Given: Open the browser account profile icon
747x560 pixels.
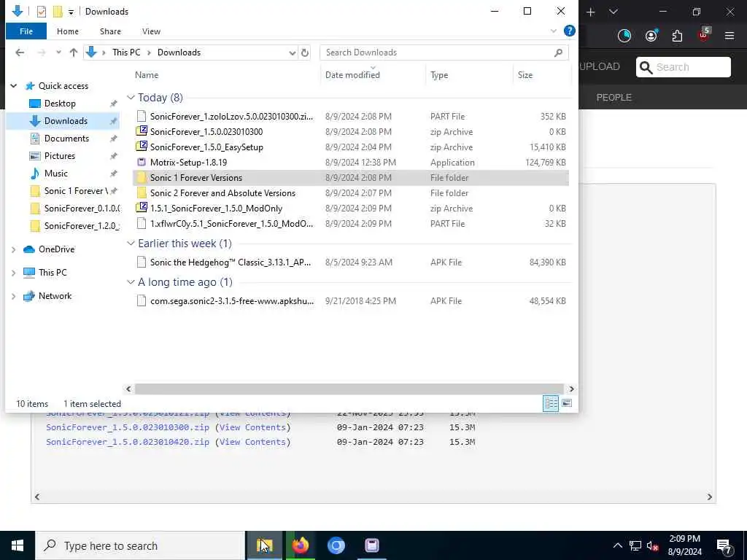Looking at the screenshot, I should pos(651,36).
